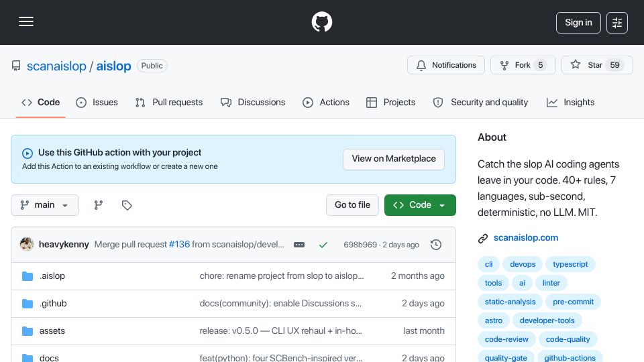
Task: Open the assets folder
Action: [52, 330]
